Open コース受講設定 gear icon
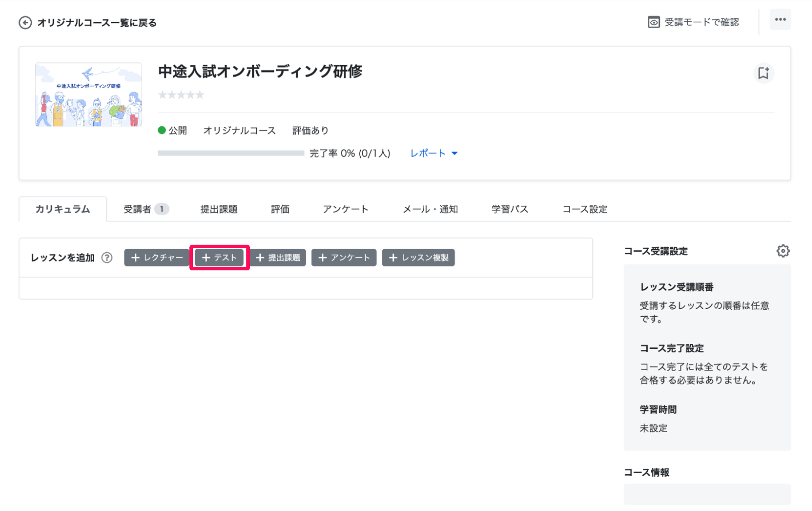This screenshot has width=812, height=511. point(783,251)
